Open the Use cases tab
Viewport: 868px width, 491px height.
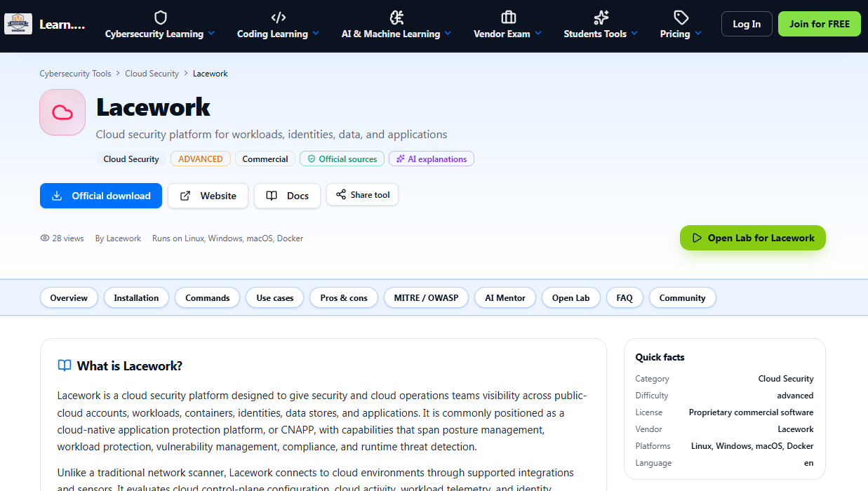point(275,298)
